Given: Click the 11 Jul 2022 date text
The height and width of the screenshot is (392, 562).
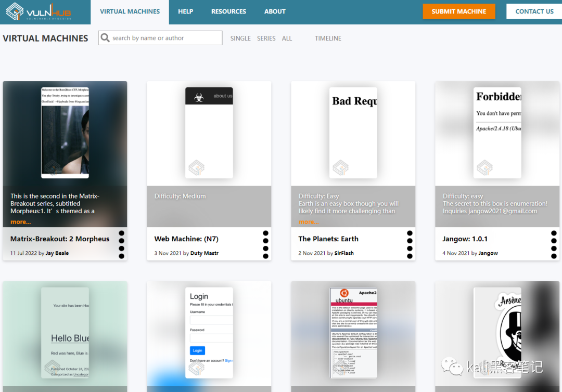Looking at the screenshot, I should tap(23, 253).
